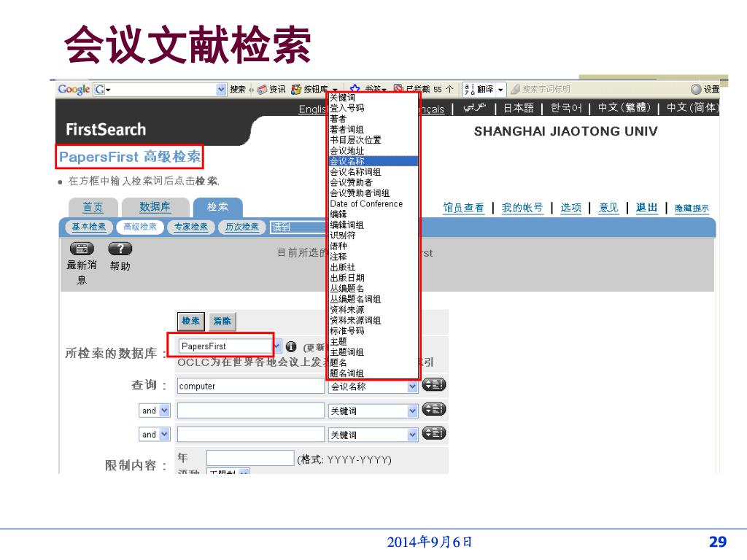Select highlighted 会议名称 in the index list
The height and width of the screenshot is (560, 747).
tap(373, 161)
